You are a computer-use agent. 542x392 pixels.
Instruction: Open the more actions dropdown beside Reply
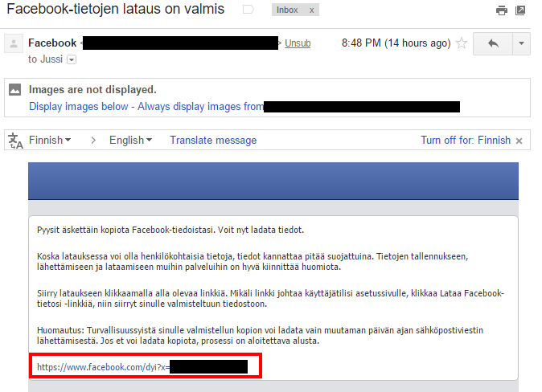point(521,43)
